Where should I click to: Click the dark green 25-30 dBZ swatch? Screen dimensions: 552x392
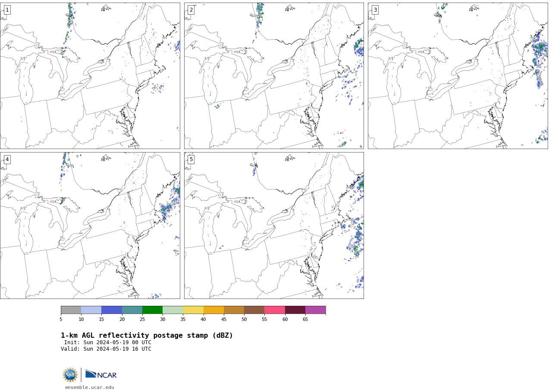pyautogui.click(x=152, y=310)
